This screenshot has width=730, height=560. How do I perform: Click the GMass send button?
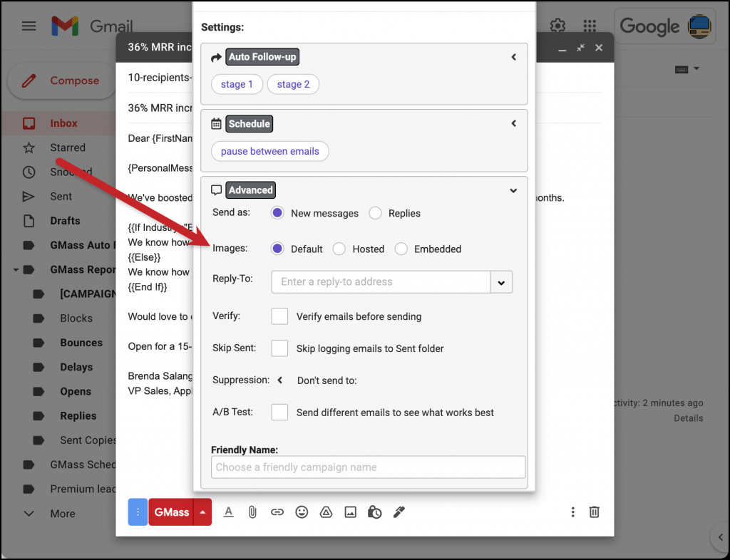point(170,512)
